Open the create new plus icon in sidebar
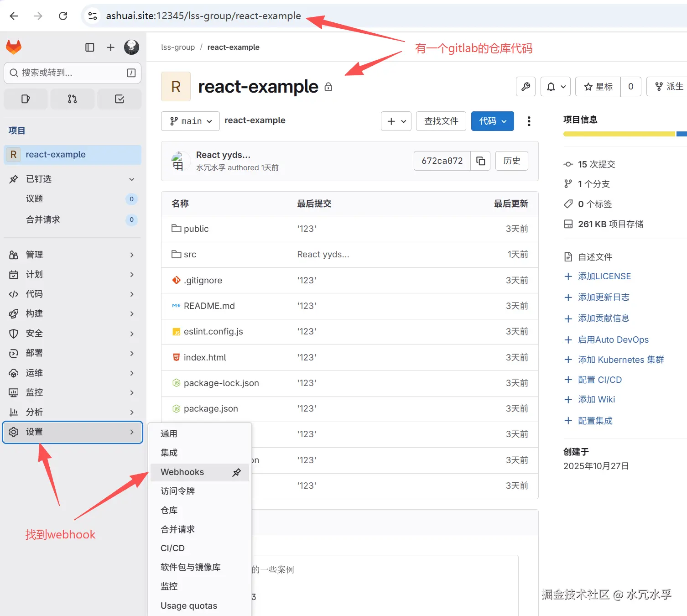 110,47
